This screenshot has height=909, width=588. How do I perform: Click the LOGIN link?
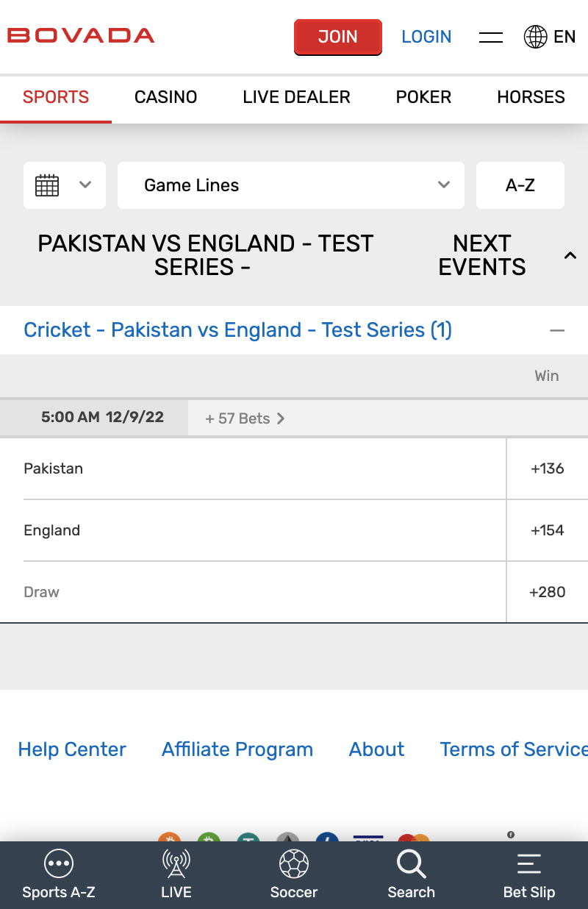(426, 37)
